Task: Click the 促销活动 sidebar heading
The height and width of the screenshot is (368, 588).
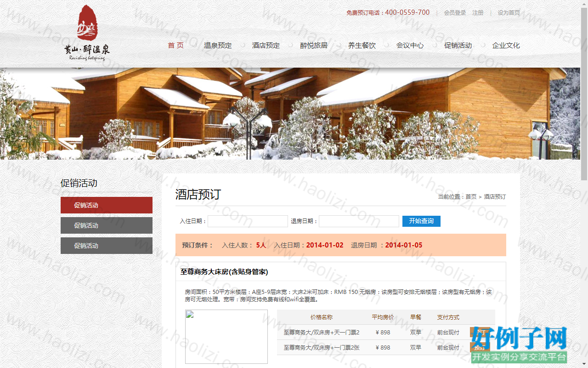Action: click(79, 183)
